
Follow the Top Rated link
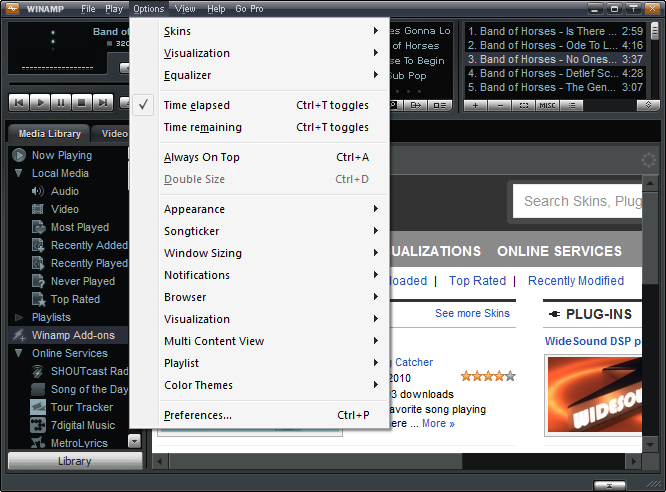(477, 281)
